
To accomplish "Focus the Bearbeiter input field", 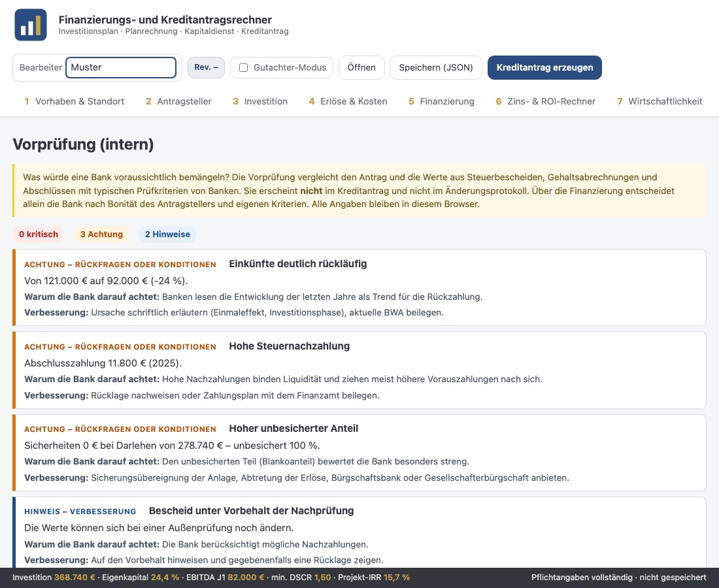I will pyautogui.click(x=121, y=67).
